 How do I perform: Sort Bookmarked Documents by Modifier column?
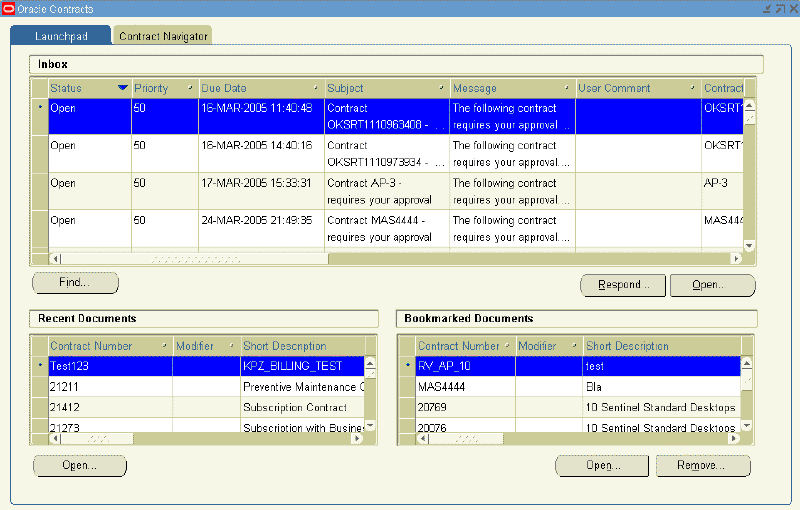pos(549,346)
